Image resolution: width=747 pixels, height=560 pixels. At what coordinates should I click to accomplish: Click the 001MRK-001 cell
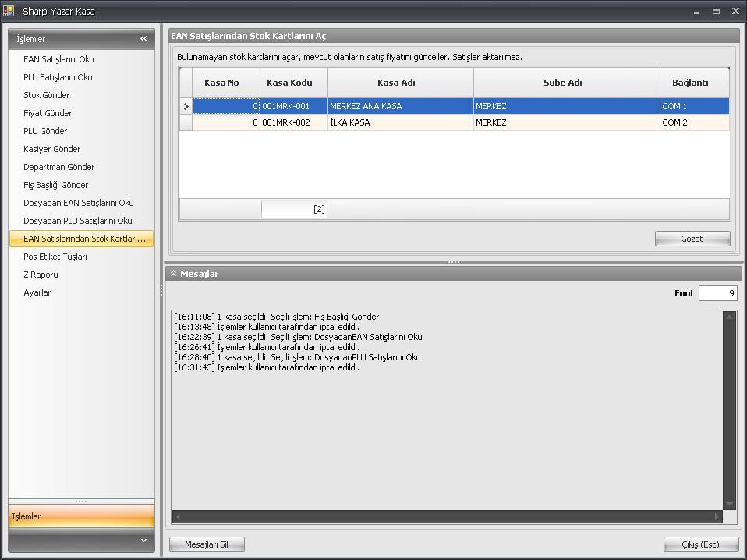[x=294, y=106]
